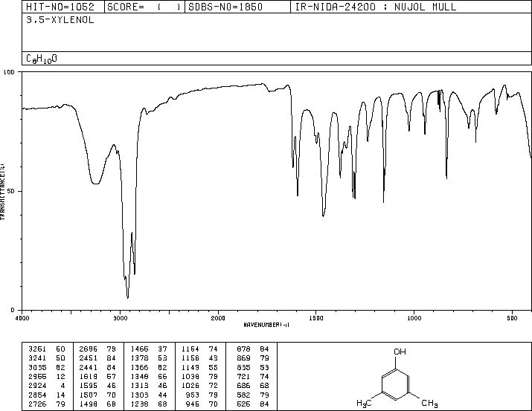
Task: Select peak value 835 in the table
Action: 243,367
